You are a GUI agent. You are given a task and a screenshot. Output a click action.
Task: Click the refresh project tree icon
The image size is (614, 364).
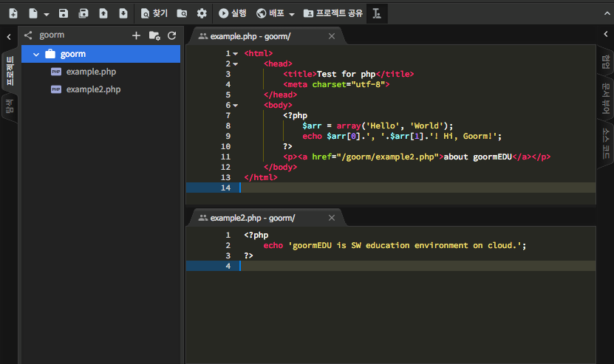coord(172,35)
